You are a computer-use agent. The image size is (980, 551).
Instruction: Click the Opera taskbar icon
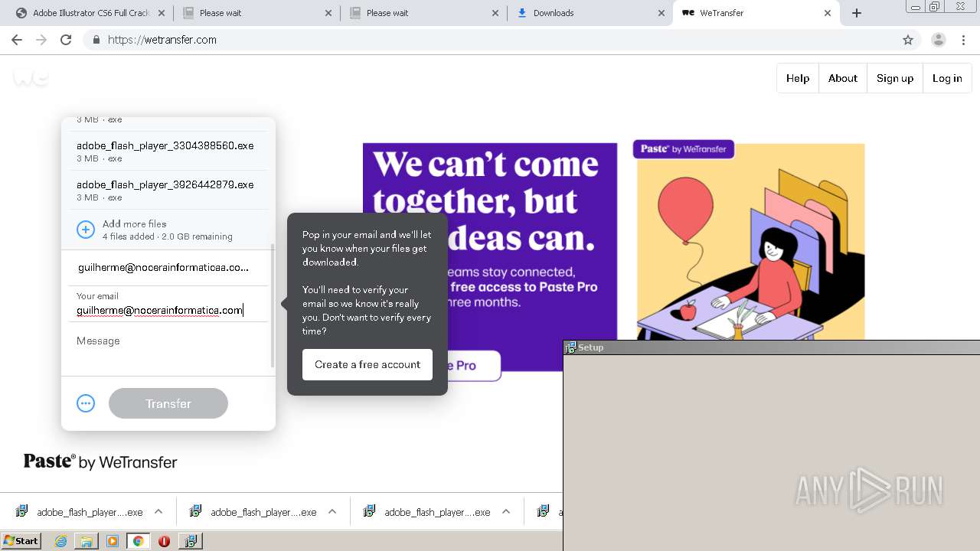pos(164,541)
